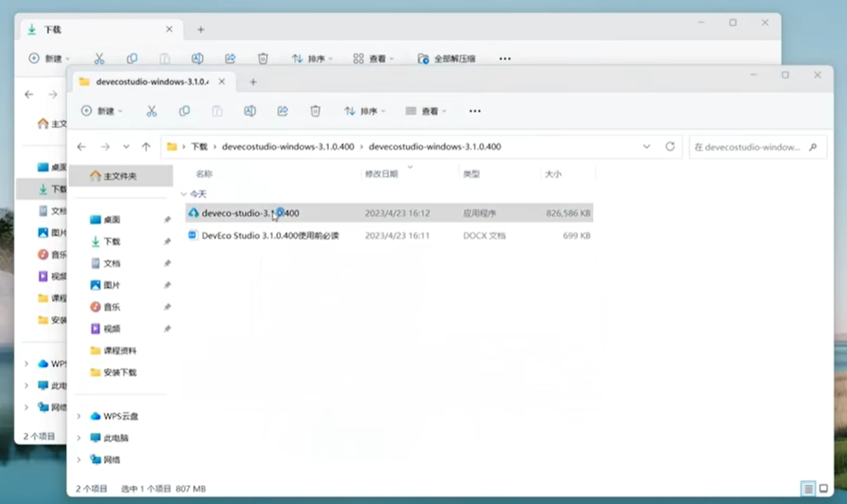Sort by 名称 column header

(x=205, y=174)
